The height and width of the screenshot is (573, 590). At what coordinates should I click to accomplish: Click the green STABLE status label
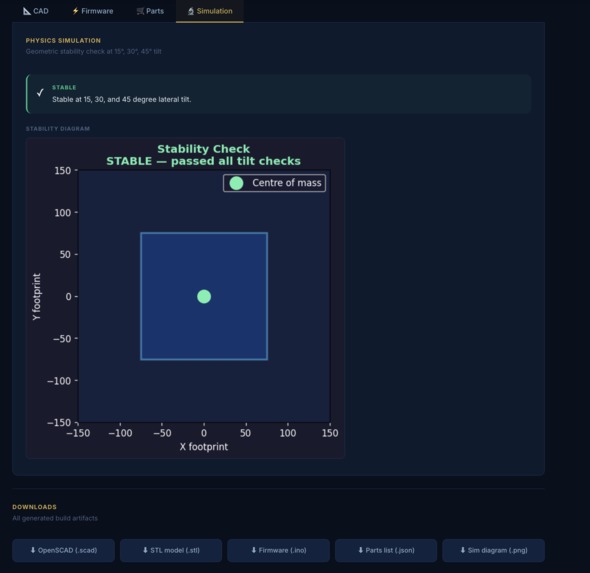pos(64,87)
